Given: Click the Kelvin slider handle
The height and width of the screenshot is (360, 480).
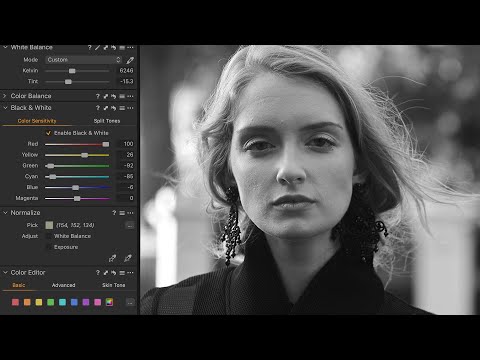Looking at the screenshot, I should (72, 71).
